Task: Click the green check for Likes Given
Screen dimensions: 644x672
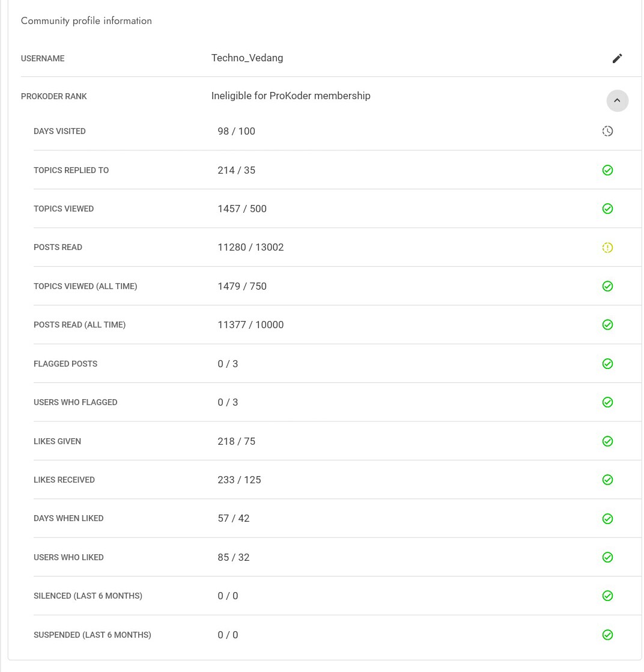Action: [607, 441]
